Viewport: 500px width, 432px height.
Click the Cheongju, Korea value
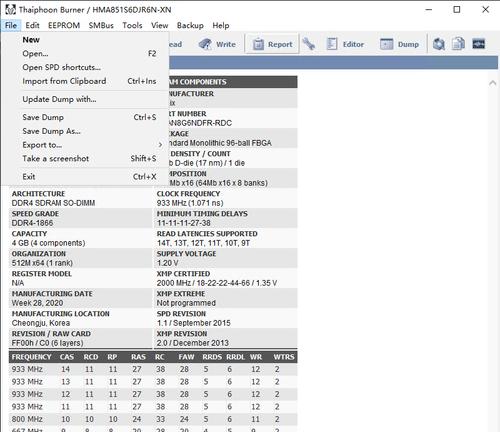coord(41,323)
